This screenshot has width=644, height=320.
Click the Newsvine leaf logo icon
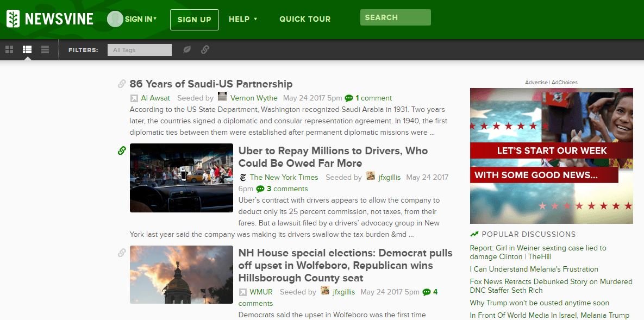(x=13, y=19)
